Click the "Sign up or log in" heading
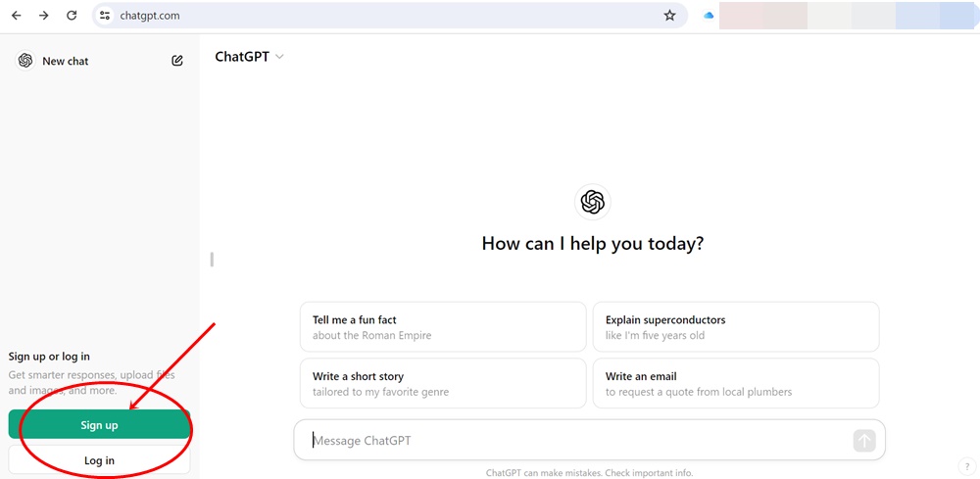This screenshot has height=479, width=980. click(x=49, y=357)
